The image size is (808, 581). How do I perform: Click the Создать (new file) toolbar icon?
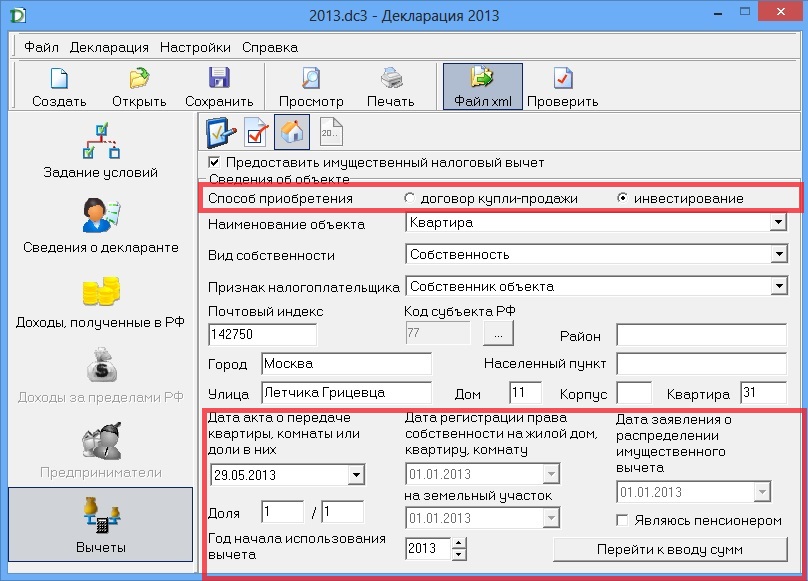59,78
